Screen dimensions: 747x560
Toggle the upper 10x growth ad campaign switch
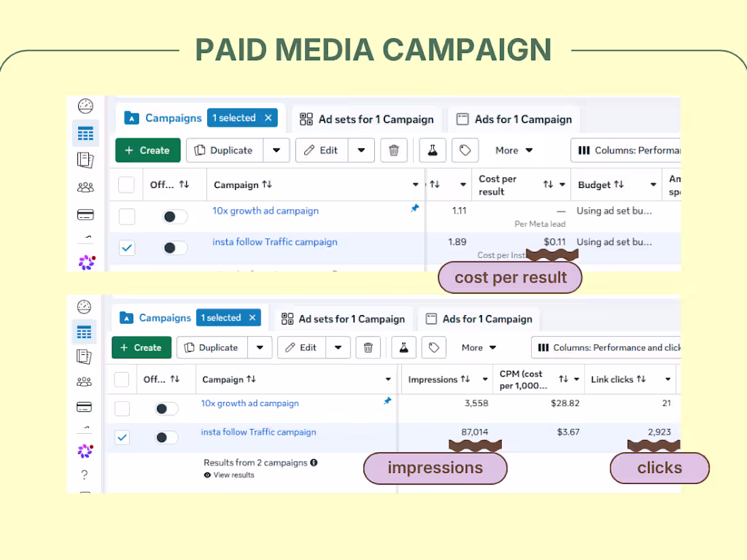click(x=174, y=217)
